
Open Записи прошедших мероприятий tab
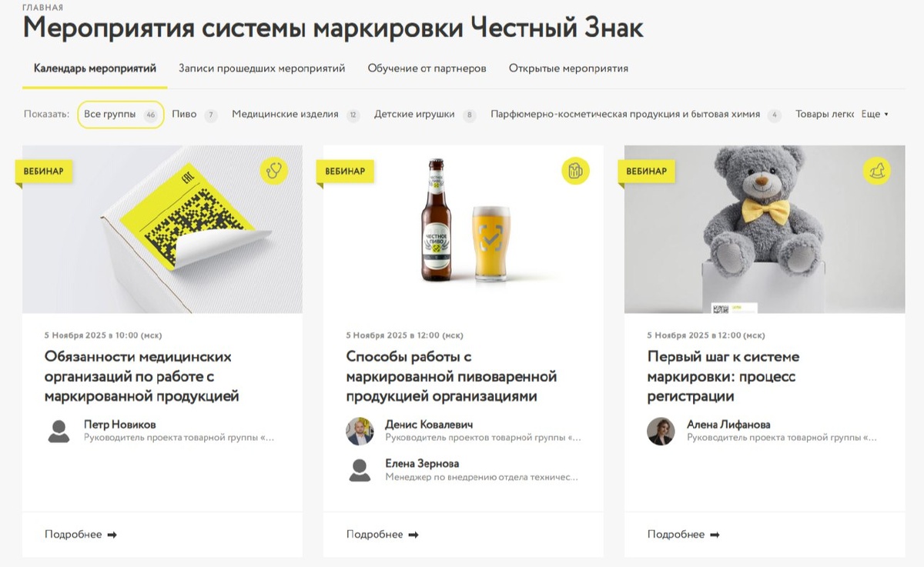point(262,68)
